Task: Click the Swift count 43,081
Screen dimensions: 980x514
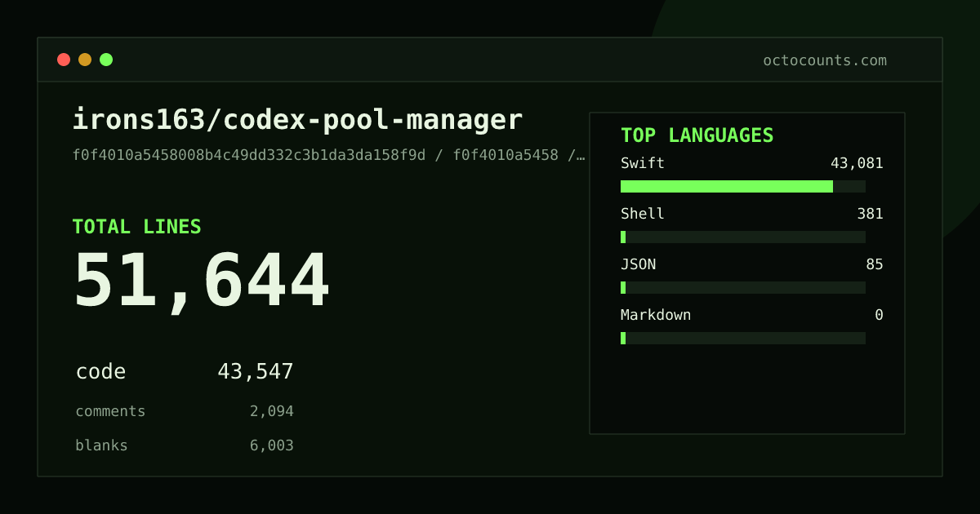Action: [x=857, y=163]
